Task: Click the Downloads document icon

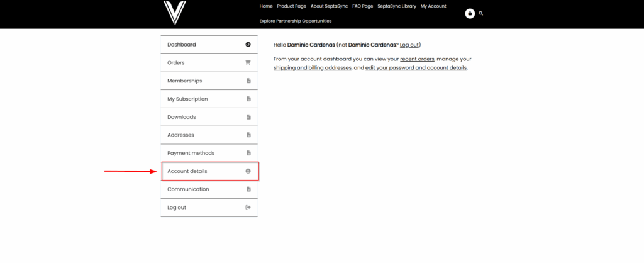Action: tap(248, 117)
